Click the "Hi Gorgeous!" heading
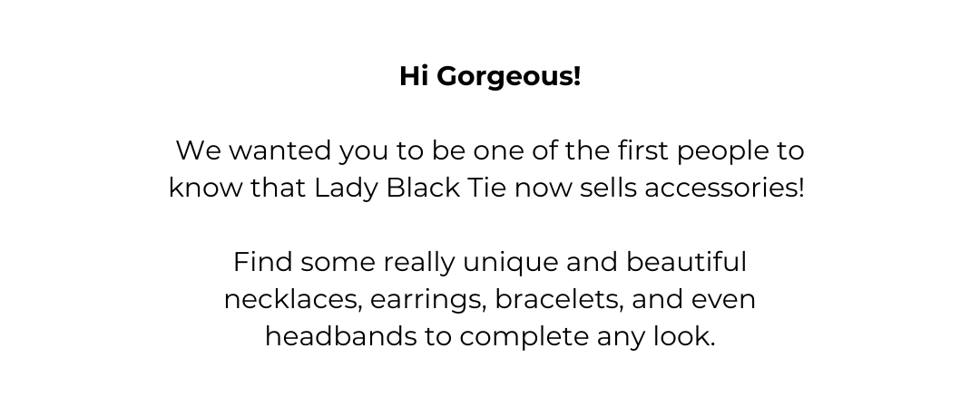The image size is (980, 416). [x=490, y=77]
